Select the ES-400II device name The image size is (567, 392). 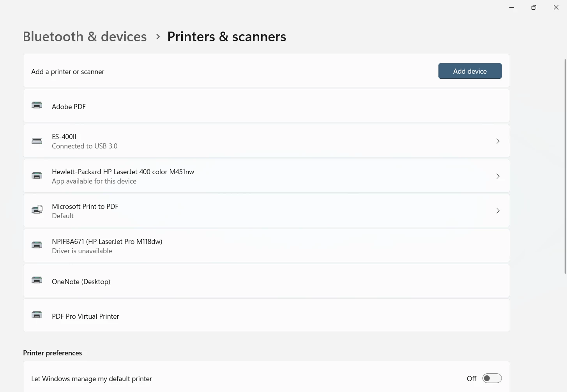(x=64, y=137)
